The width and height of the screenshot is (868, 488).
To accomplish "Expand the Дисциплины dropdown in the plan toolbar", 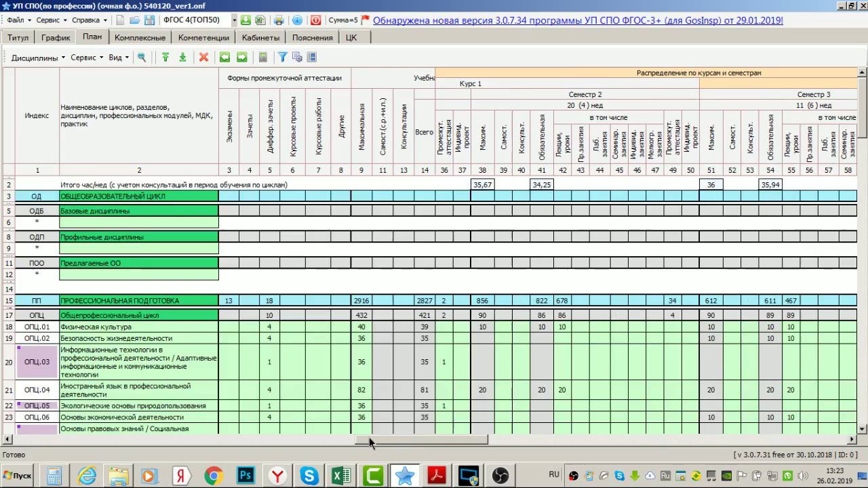I will pos(38,58).
